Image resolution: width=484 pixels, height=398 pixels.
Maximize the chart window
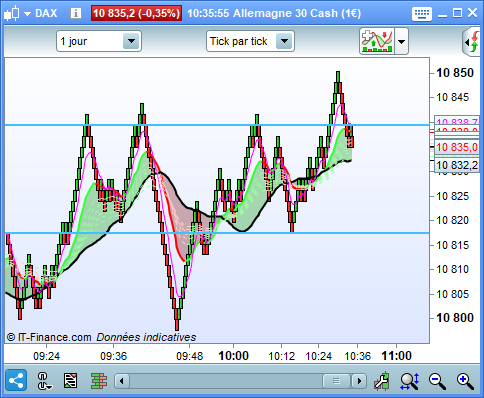457,13
